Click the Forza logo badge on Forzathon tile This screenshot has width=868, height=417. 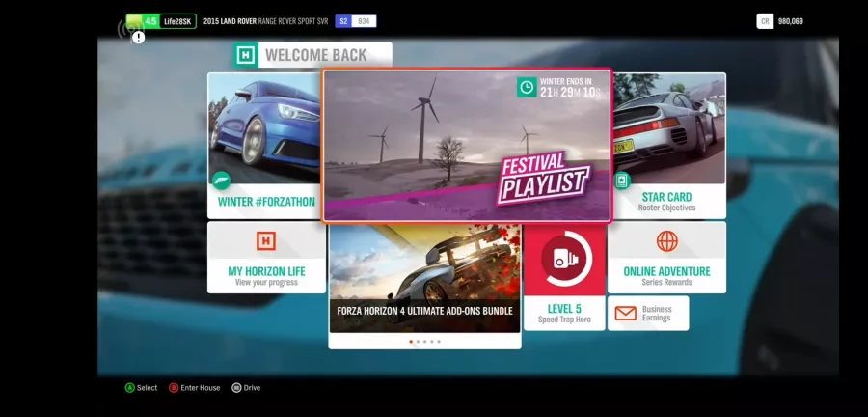click(222, 181)
